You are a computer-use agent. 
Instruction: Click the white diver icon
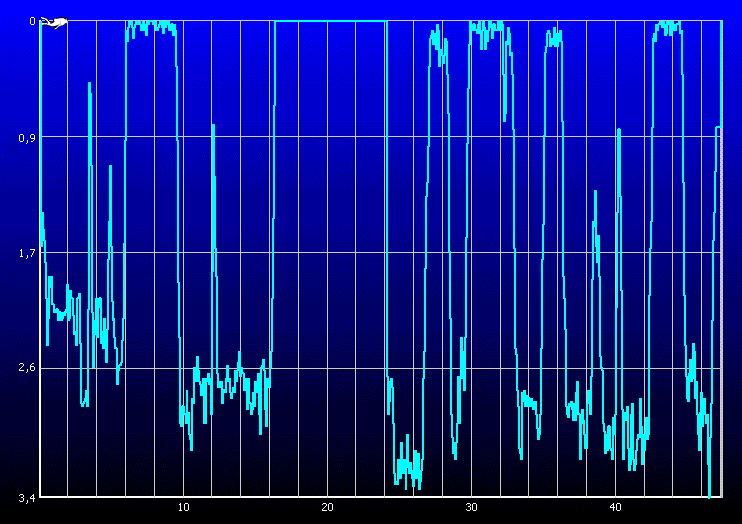tap(56, 23)
